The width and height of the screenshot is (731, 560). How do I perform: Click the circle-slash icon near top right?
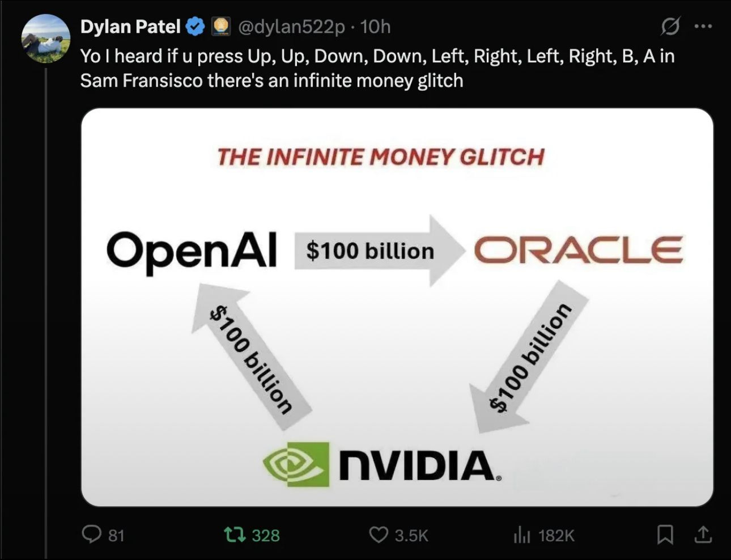[670, 27]
